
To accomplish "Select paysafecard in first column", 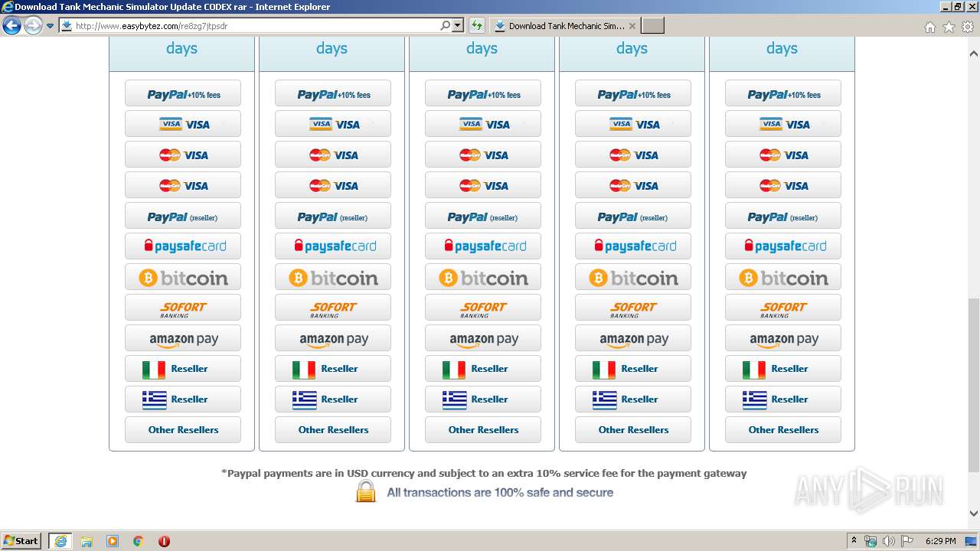I will tap(183, 246).
